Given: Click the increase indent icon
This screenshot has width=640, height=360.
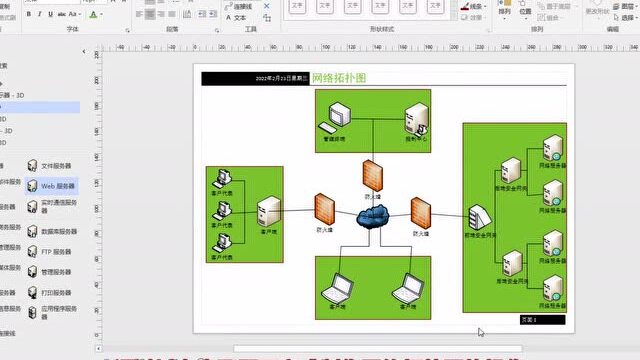Looking at the screenshot, I should (x=213, y=14).
